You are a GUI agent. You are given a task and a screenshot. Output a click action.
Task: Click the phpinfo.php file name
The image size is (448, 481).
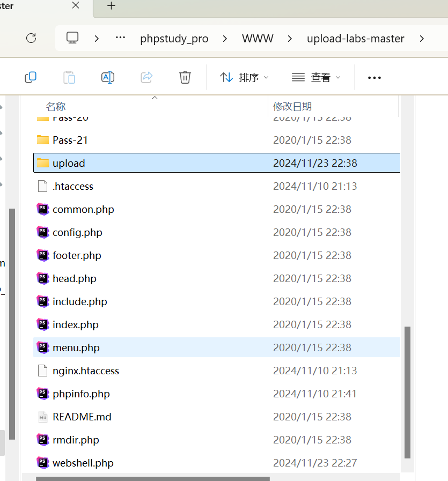81,394
